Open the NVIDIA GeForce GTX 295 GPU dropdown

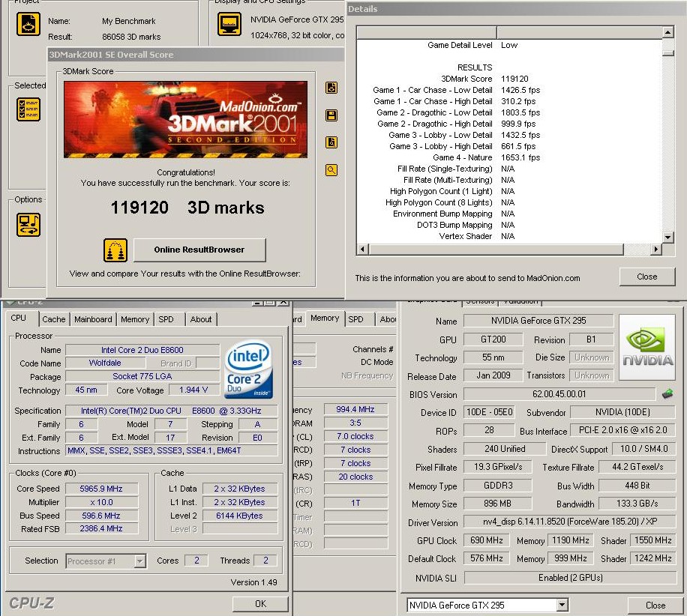pyautogui.click(x=562, y=605)
